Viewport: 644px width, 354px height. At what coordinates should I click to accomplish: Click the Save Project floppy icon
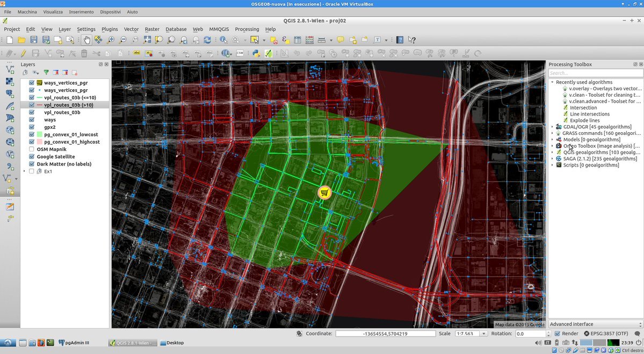[34, 40]
